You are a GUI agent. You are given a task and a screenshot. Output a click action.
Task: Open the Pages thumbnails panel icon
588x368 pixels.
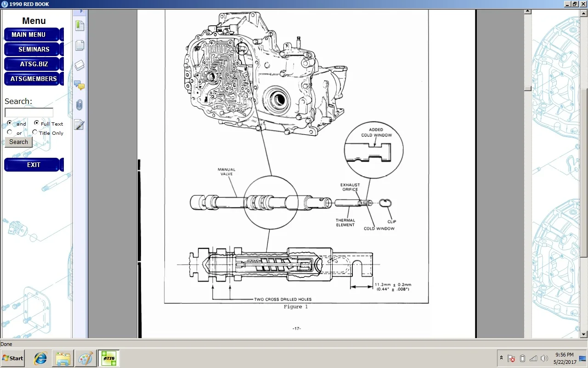pos(80,46)
